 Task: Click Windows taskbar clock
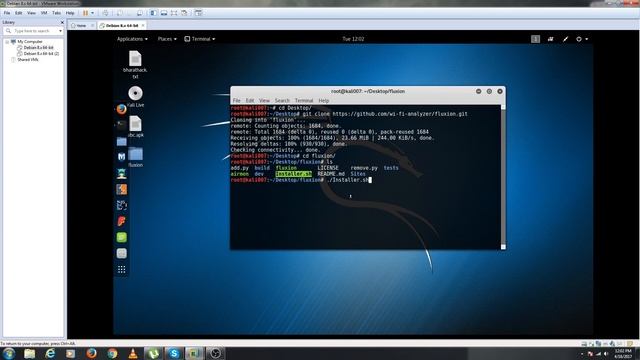[x=622, y=353]
